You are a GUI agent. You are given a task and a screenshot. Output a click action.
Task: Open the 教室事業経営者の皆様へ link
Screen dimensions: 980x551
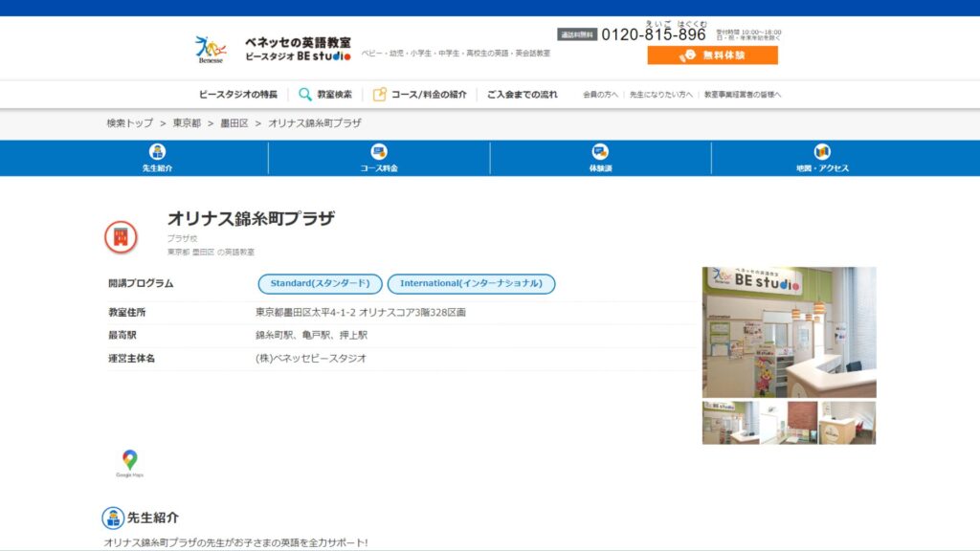tap(743, 95)
